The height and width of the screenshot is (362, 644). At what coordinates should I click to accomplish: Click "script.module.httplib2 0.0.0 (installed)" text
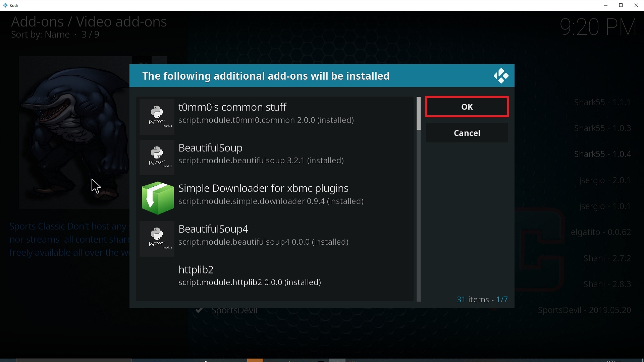tap(250, 282)
